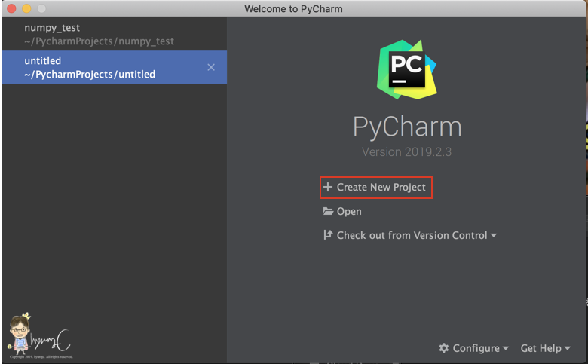The height and width of the screenshot is (364, 588).
Task: Click the Configure gear icon
Action: [x=444, y=348]
